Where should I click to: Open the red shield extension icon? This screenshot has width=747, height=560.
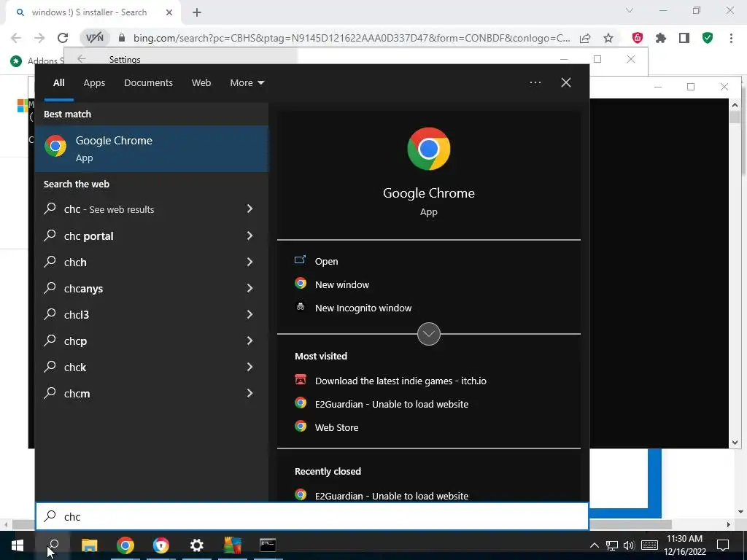[x=638, y=38]
